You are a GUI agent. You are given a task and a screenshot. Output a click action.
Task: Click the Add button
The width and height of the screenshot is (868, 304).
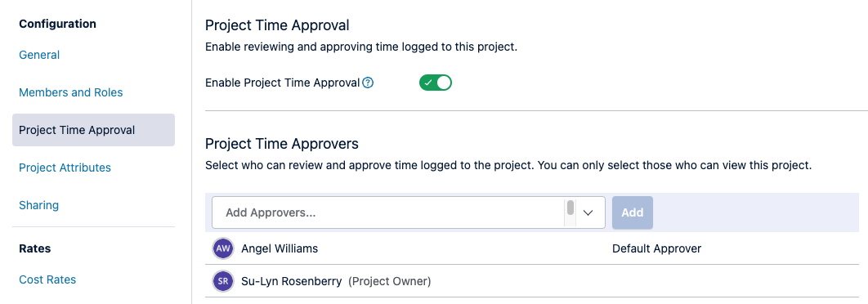tap(632, 212)
